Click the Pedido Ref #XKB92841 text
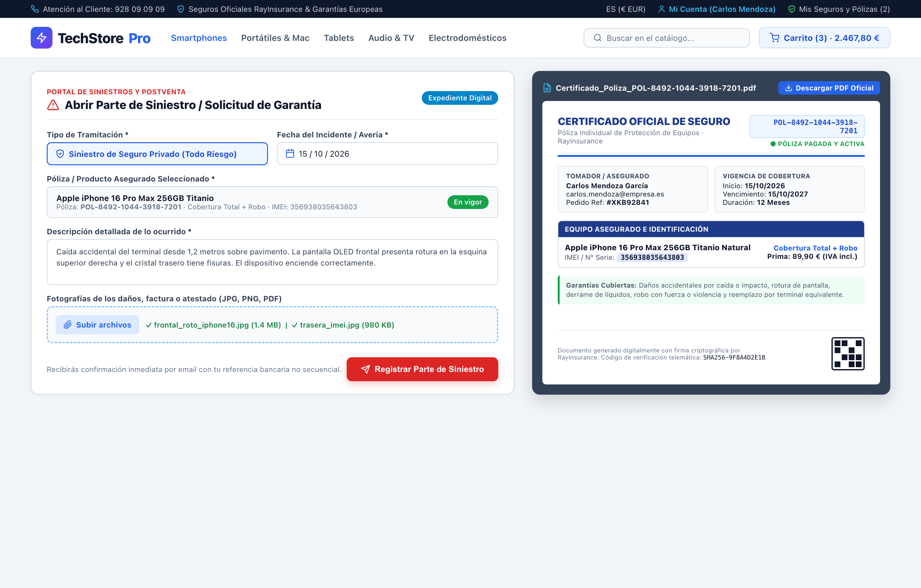 [x=607, y=202]
